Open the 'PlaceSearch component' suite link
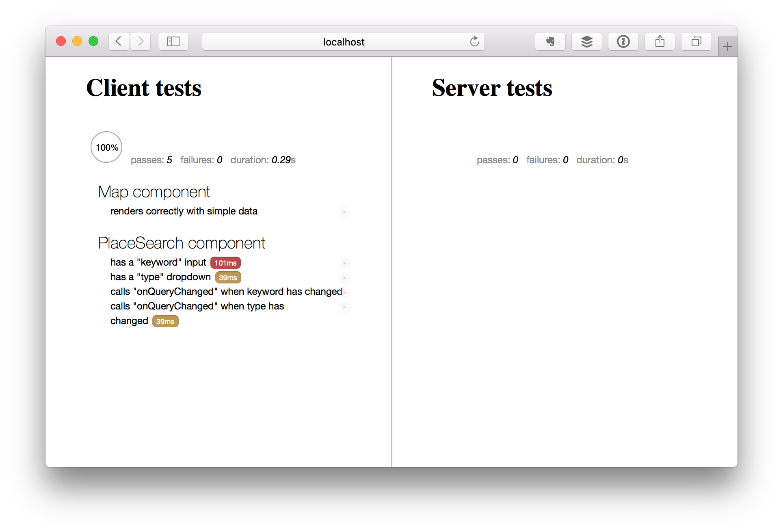 (182, 243)
